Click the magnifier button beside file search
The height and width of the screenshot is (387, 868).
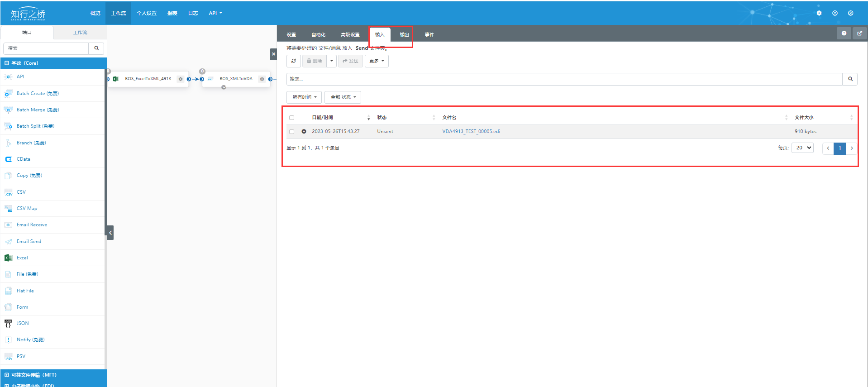coord(850,79)
